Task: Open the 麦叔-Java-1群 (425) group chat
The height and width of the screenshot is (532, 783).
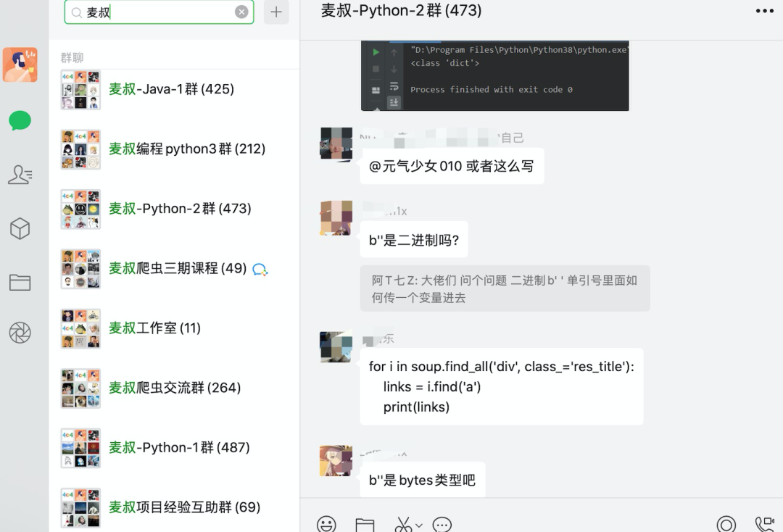Action: click(x=174, y=89)
